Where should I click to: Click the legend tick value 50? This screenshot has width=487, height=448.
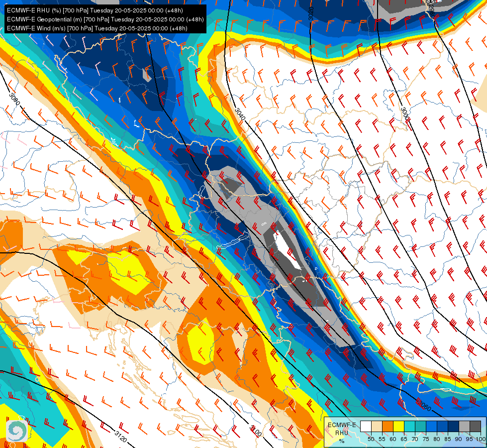(x=371, y=439)
